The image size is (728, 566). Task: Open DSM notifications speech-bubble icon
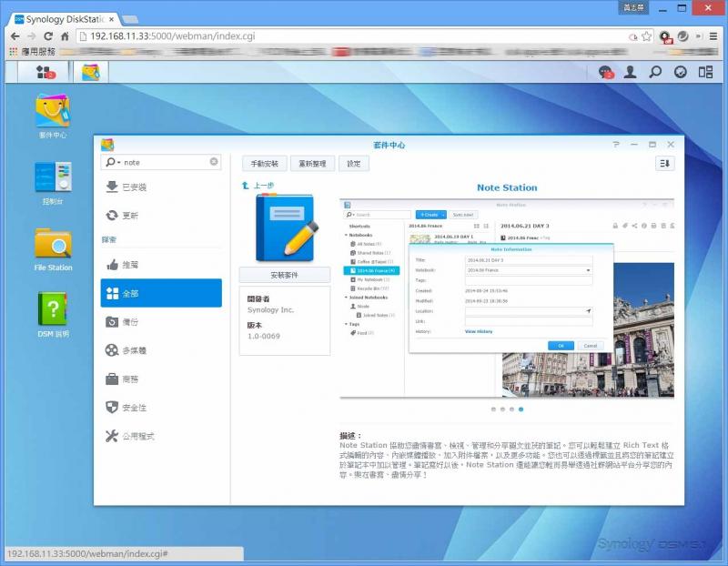(606, 72)
